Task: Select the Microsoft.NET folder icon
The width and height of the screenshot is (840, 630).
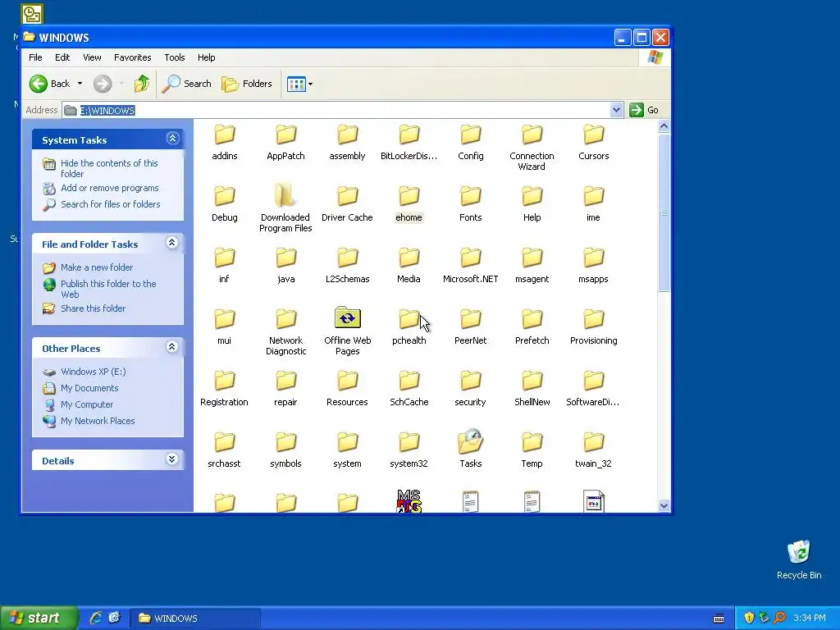Action: point(470,258)
